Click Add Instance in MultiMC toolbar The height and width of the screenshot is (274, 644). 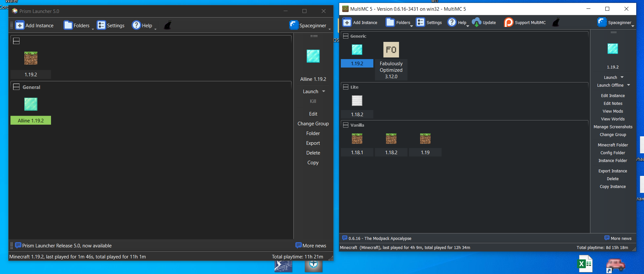(360, 22)
